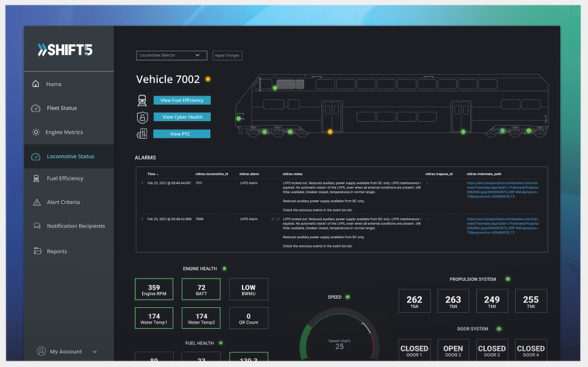Screen dimensions: 588x367
Task: Click the speed gauge showing 25 mph
Action: tap(339, 334)
